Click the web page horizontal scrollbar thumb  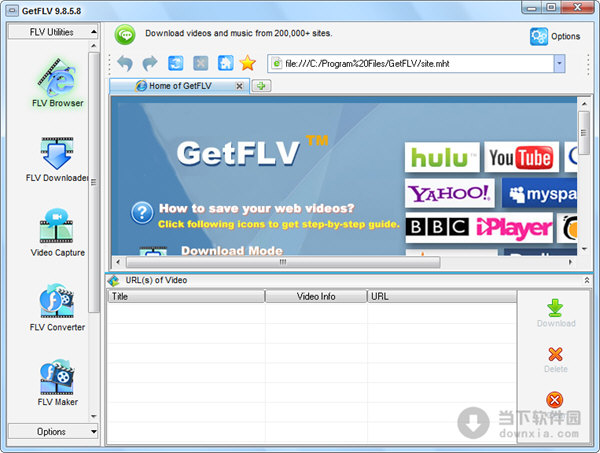coord(283,262)
